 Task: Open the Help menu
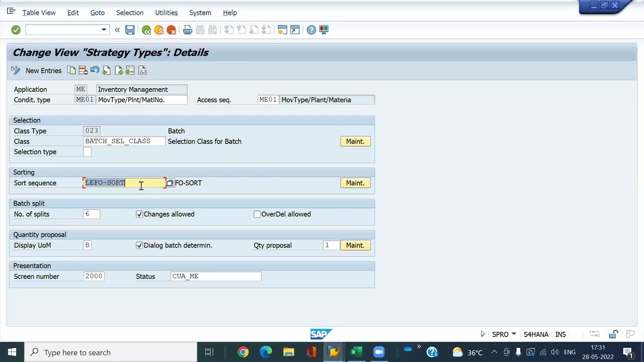tap(229, 13)
